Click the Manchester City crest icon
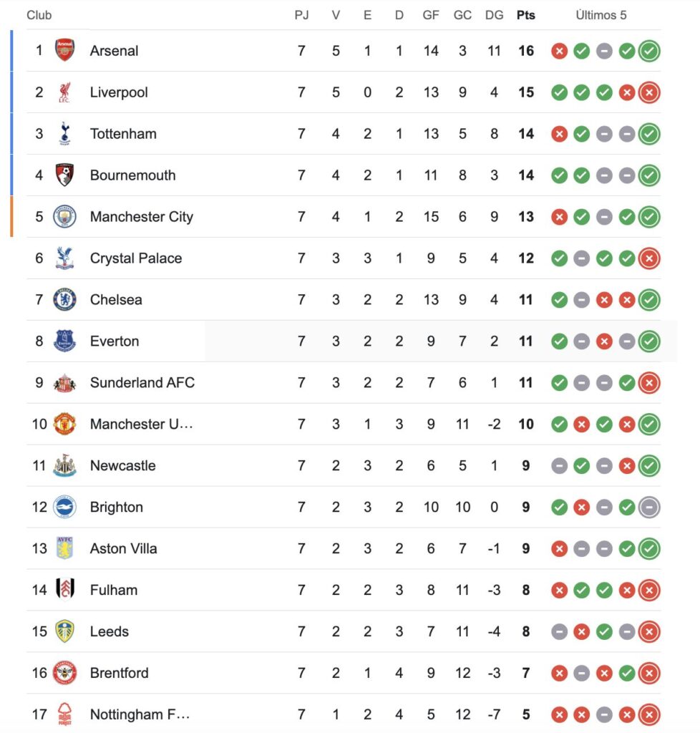Screen dimensions: 700x733 click(65, 217)
